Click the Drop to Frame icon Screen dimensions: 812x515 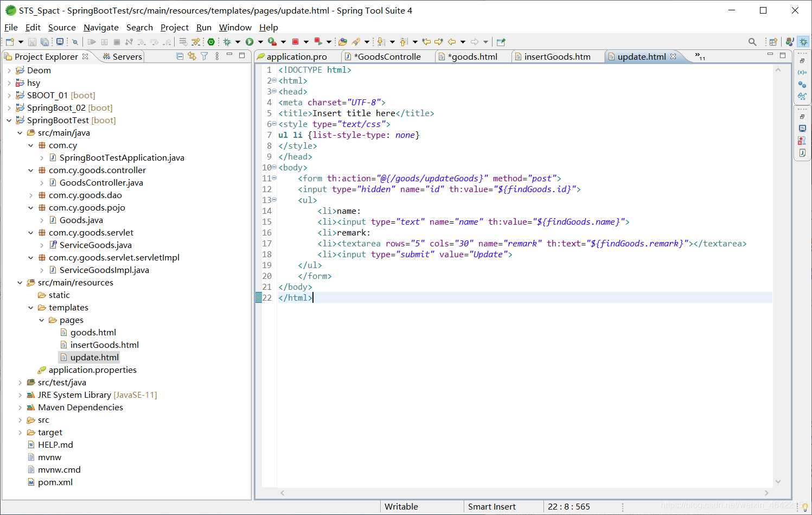click(183, 42)
